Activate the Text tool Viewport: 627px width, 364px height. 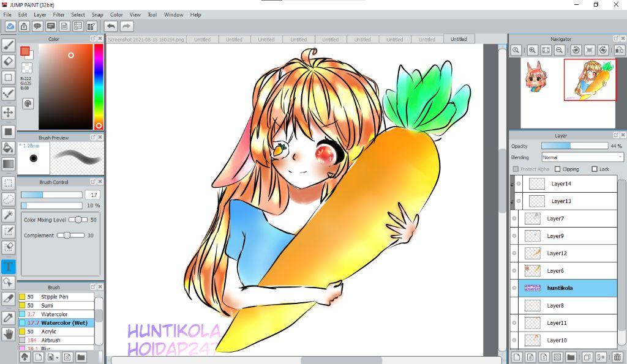pyautogui.click(x=9, y=267)
